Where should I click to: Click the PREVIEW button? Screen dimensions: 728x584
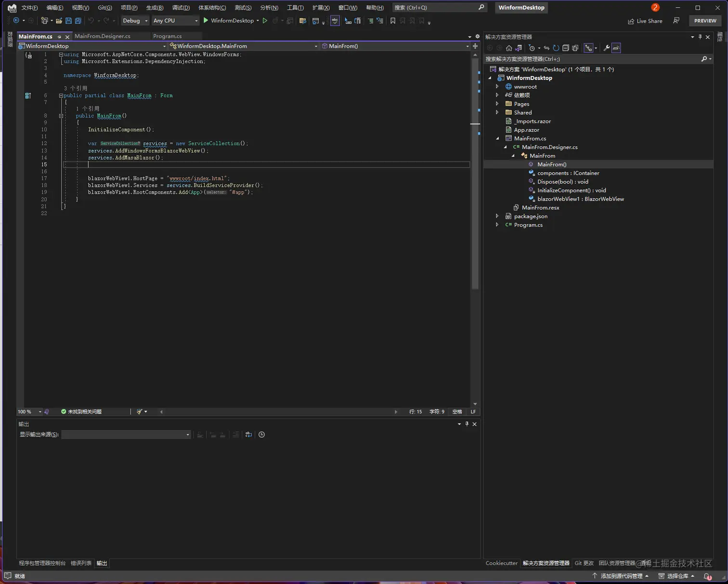(705, 21)
